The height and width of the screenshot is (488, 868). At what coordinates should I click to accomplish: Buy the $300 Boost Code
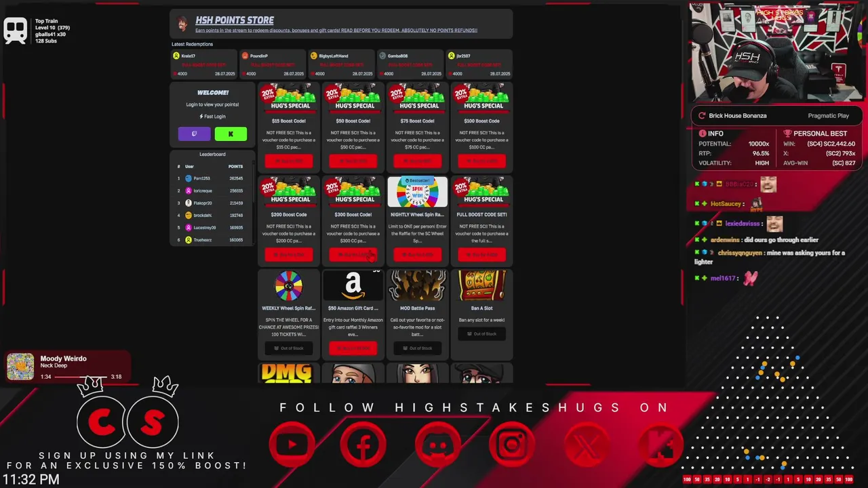353,254
